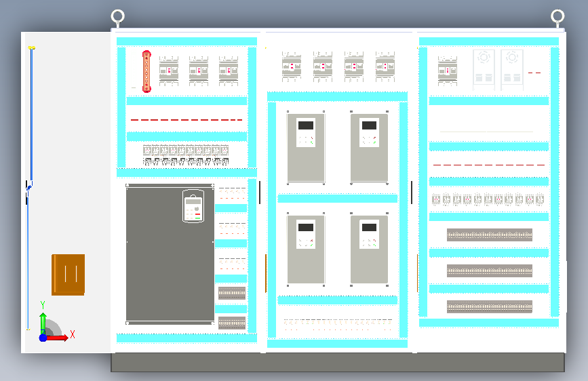The width and height of the screenshot is (588, 381).
Task: Select the first faded device outline in the right section
Action: tap(484, 70)
